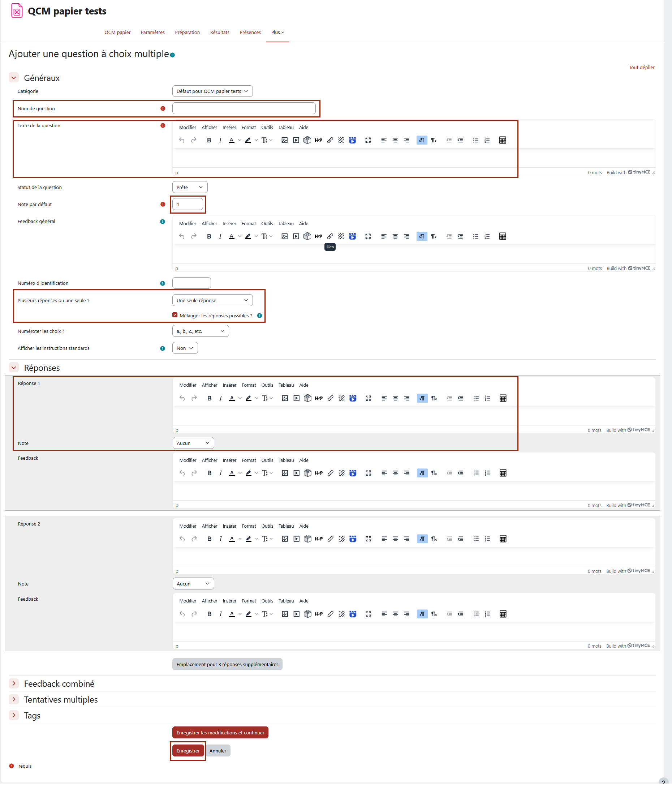The width and height of the screenshot is (672, 785).
Task: Click equation editor icon in question text toolbar
Action: coord(503,140)
